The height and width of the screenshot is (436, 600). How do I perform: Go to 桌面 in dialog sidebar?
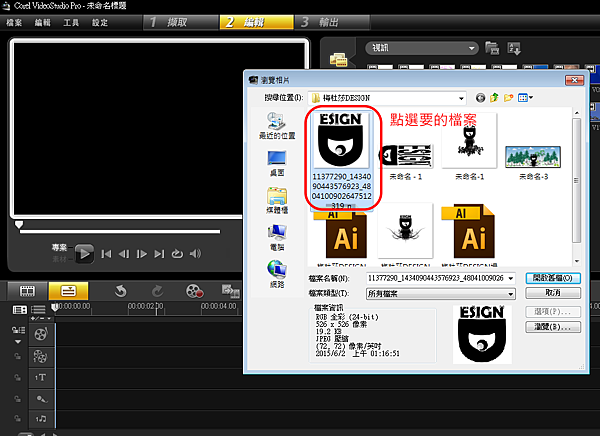(277, 163)
